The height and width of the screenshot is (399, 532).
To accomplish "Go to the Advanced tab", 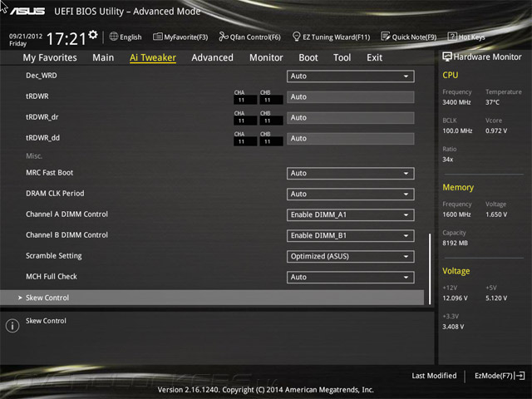I will [x=213, y=57].
